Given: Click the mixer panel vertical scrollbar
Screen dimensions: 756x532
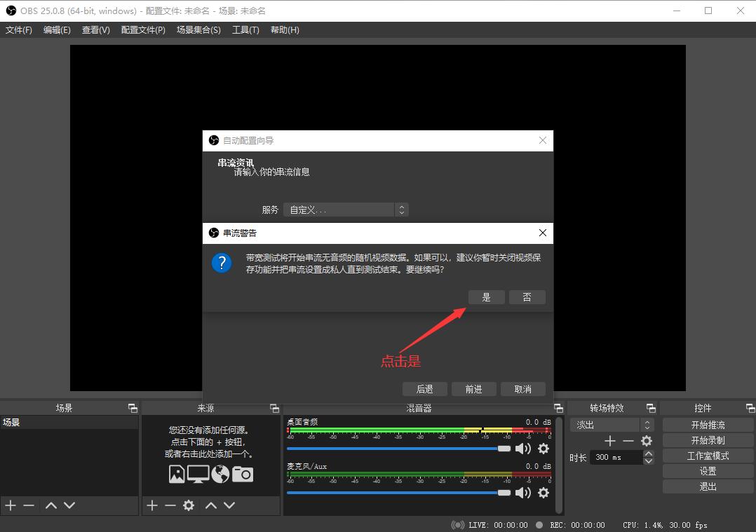Looking at the screenshot, I should (x=559, y=465).
